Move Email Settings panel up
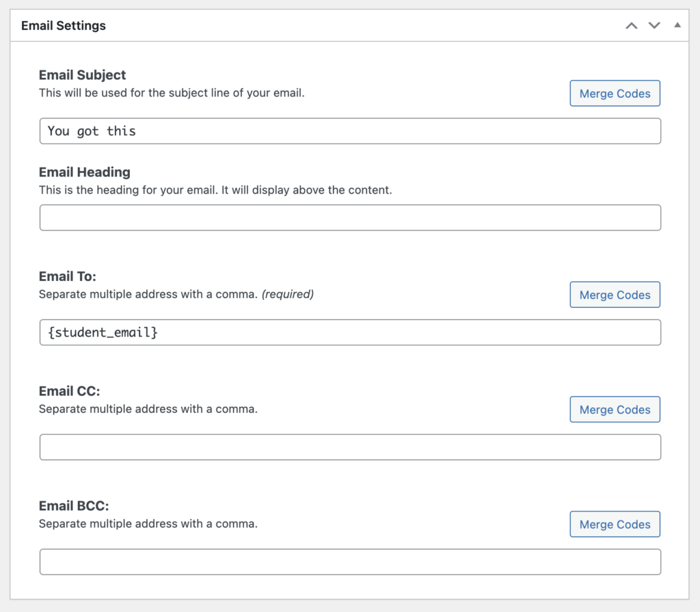The image size is (700, 612). pos(631,26)
